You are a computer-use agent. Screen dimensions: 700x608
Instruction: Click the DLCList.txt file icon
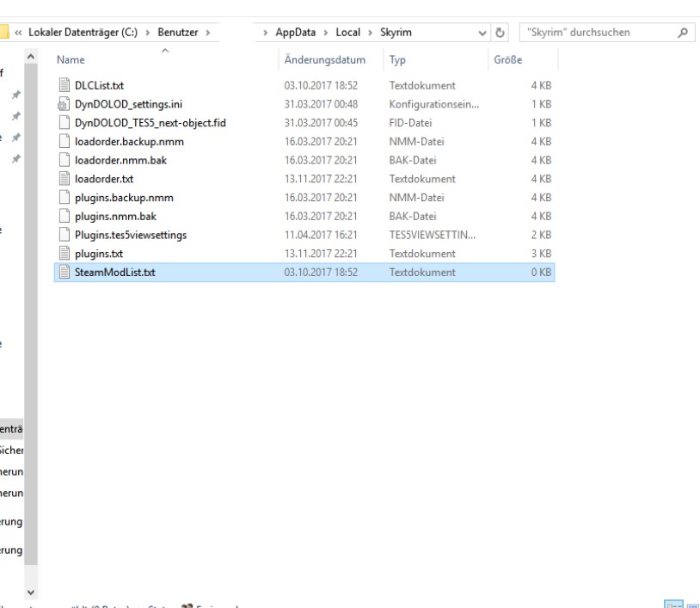pyautogui.click(x=63, y=85)
